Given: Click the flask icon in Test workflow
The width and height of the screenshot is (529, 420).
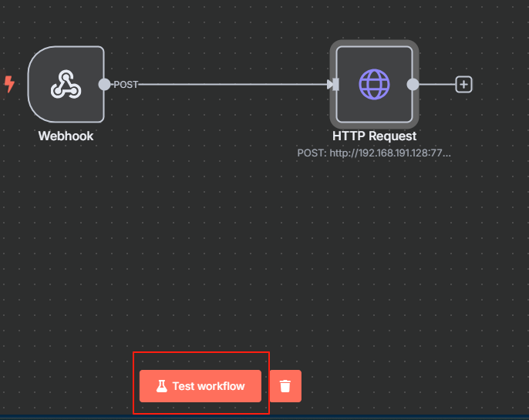Looking at the screenshot, I should pos(161,386).
